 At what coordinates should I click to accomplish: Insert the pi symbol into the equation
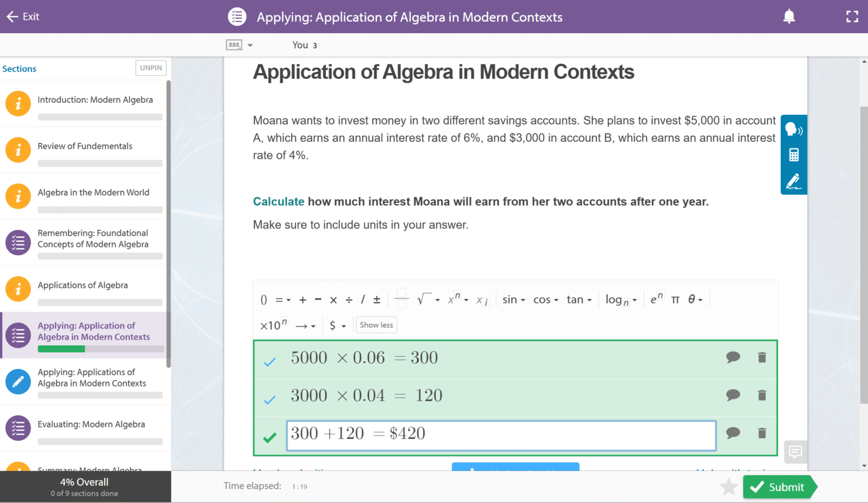tap(676, 299)
